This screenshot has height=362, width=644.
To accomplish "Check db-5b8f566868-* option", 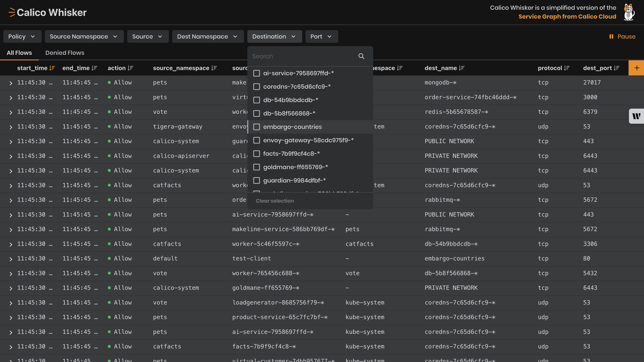I will [x=256, y=113].
